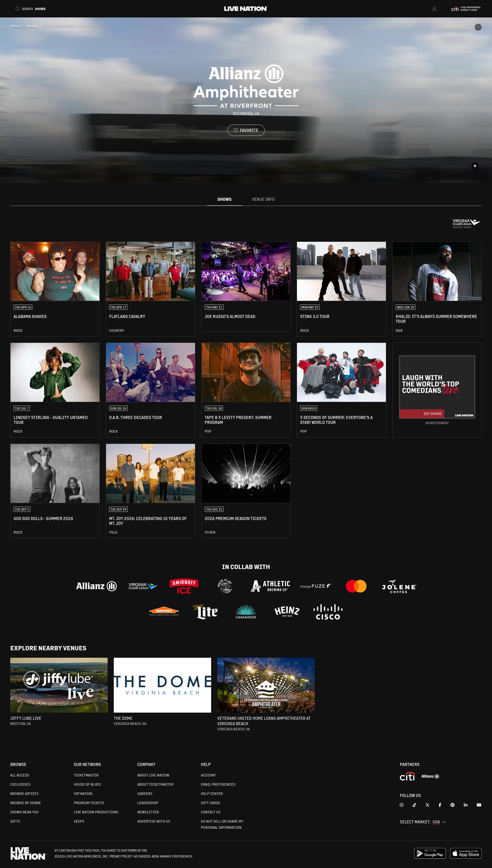
Task: Open 5 Seconds of Summer World Tour thumbnail
Action: [341, 372]
